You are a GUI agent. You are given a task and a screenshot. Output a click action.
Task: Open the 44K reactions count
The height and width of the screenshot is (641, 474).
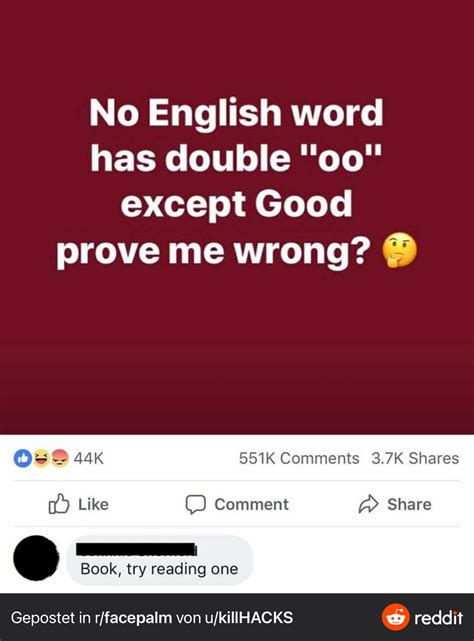coord(89,458)
